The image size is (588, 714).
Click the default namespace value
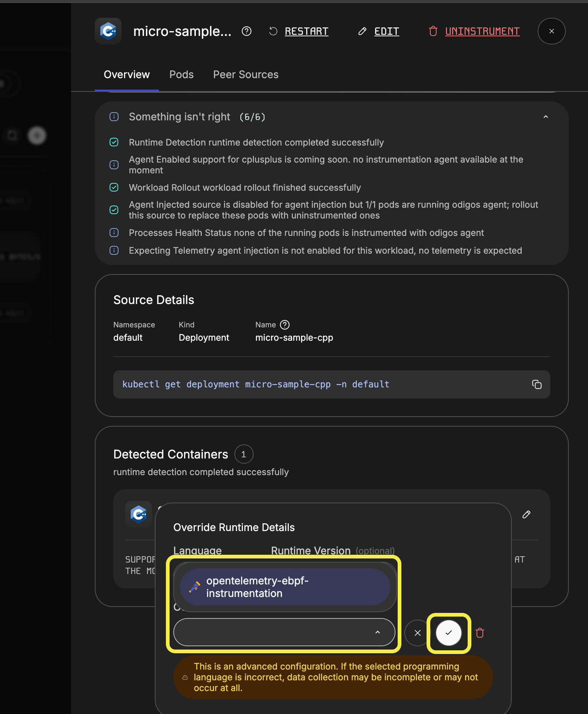128,338
